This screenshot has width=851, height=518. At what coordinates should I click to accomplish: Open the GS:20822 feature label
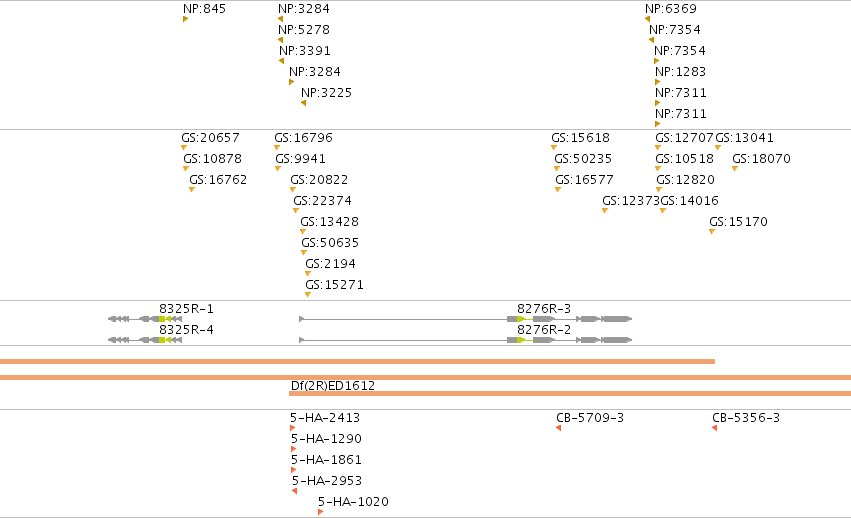tap(319, 180)
